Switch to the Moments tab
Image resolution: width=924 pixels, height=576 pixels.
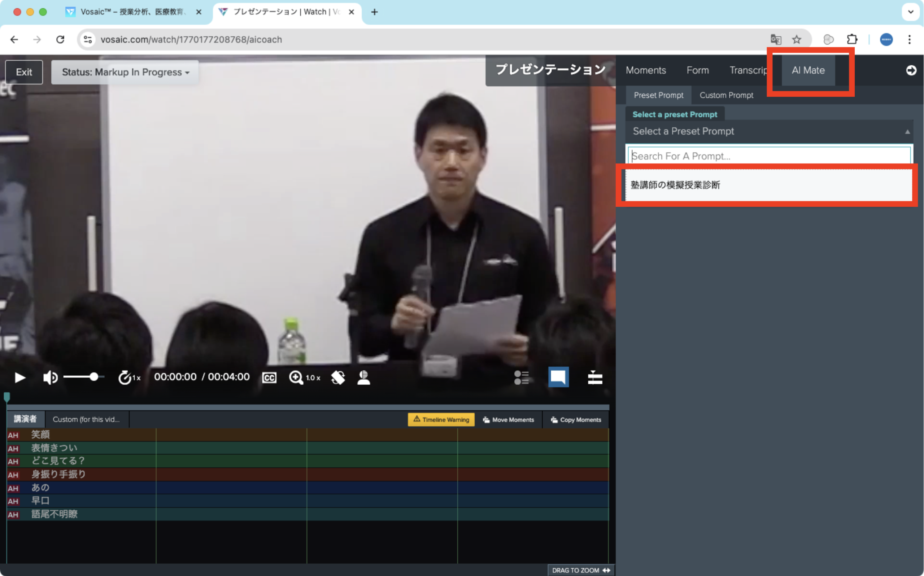point(646,70)
